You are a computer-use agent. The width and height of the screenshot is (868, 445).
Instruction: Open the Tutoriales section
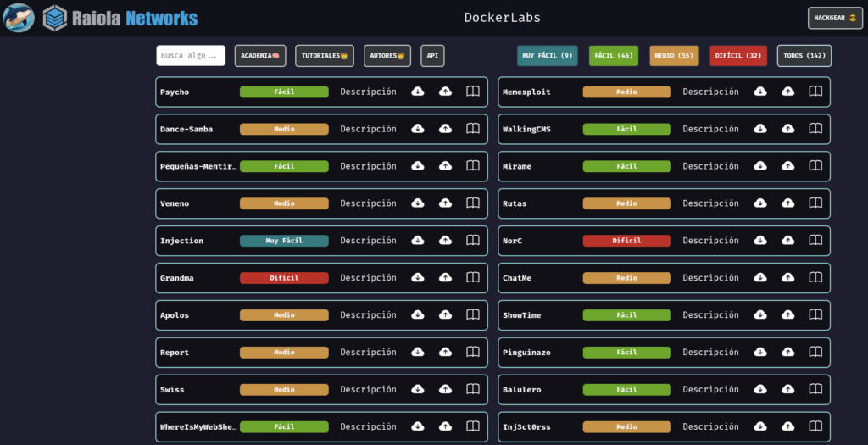(325, 55)
